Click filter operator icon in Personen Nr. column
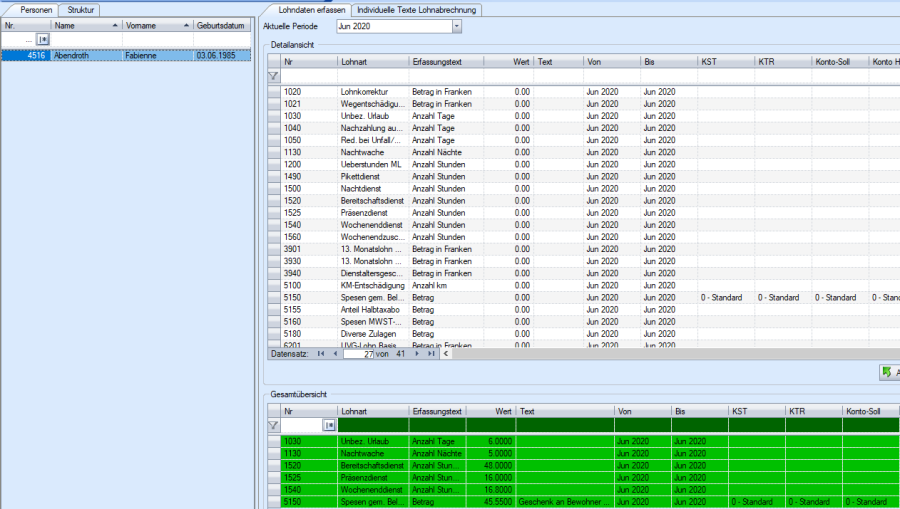Viewport: 900px width, 509px height. pyautogui.click(x=43, y=39)
